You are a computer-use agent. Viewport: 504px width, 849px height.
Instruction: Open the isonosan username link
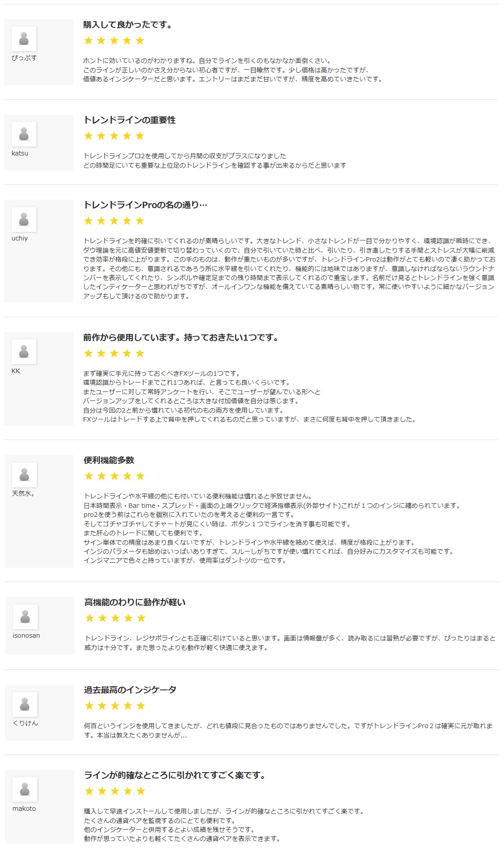pyautogui.click(x=26, y=636)
